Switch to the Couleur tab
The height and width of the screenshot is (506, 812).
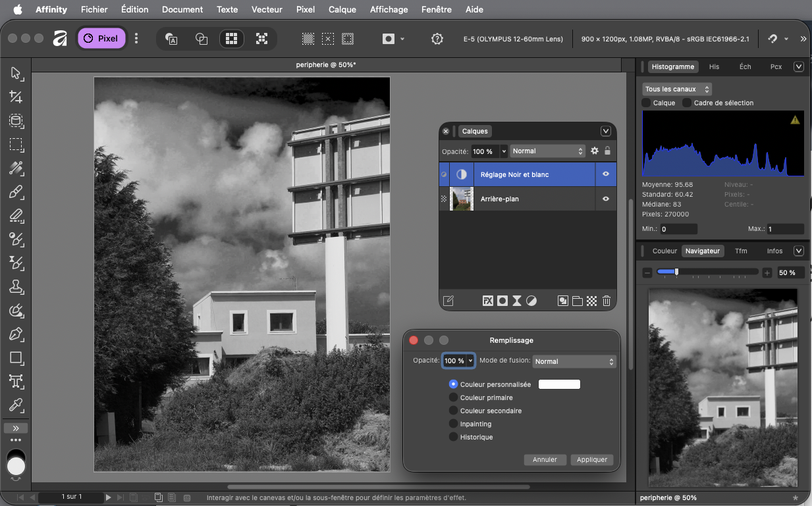tap(664, 251)
